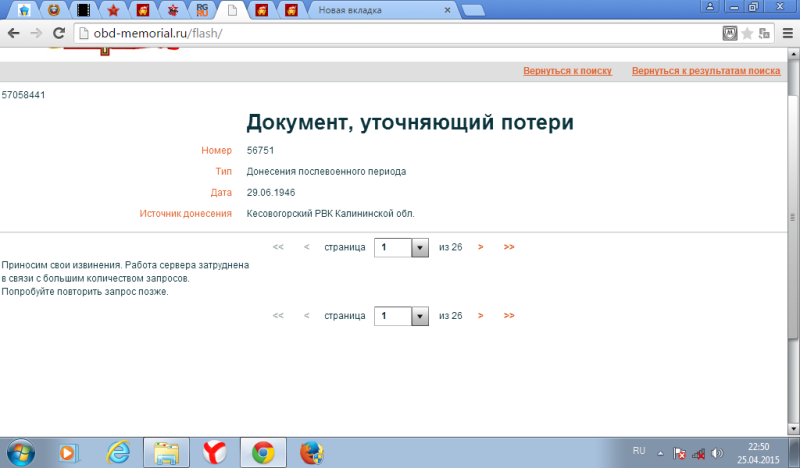Go back using the browser back arrow
The image size is (800, 468).
pyautogui.click(x=12, y=33)
